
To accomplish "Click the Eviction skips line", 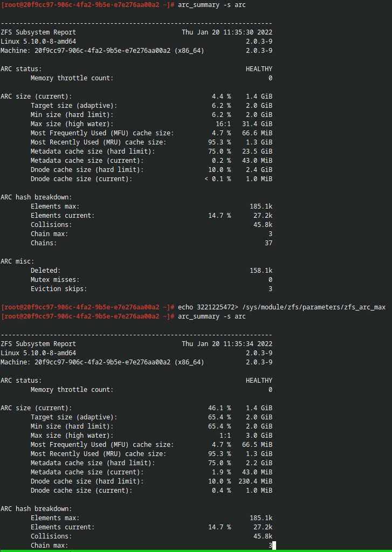I will point(152,289).
